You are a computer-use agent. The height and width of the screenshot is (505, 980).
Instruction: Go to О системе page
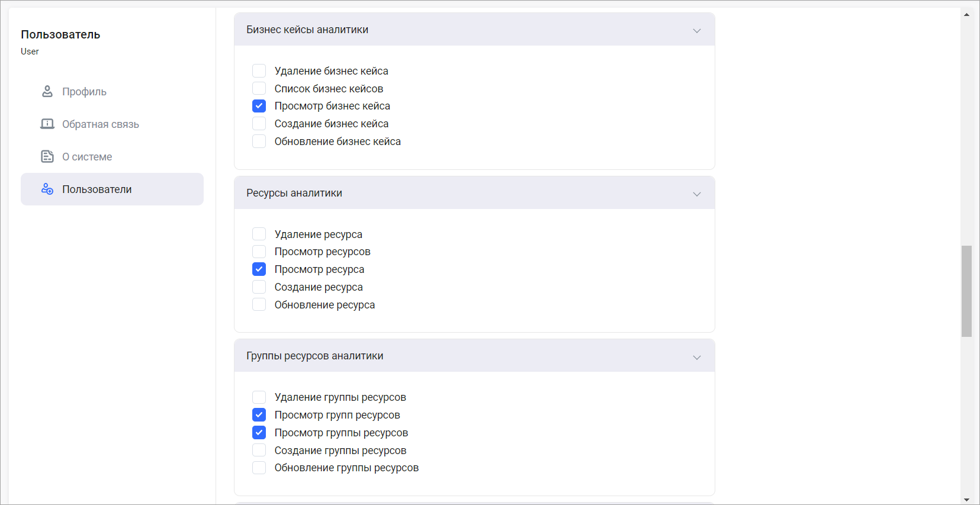click(87, 157)
